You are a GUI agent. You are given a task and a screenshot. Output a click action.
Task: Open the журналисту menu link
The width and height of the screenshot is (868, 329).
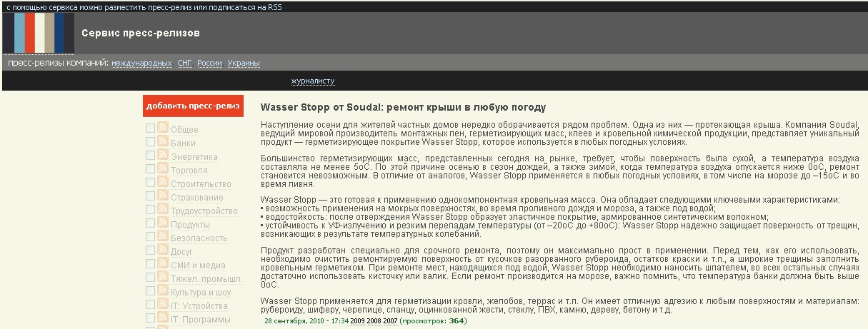(313, 81)
